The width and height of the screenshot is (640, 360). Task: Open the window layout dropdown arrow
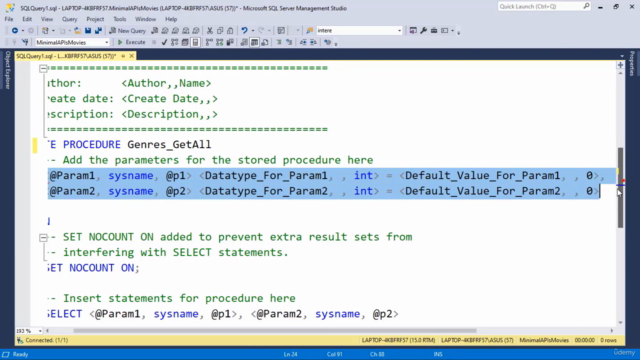(x=452, y=31)
